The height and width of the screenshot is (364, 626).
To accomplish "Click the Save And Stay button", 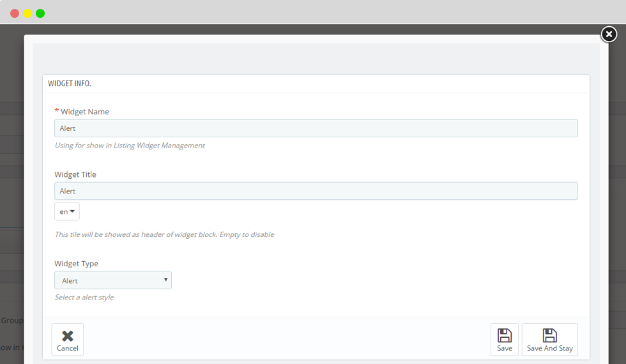I will click(550, 340).
